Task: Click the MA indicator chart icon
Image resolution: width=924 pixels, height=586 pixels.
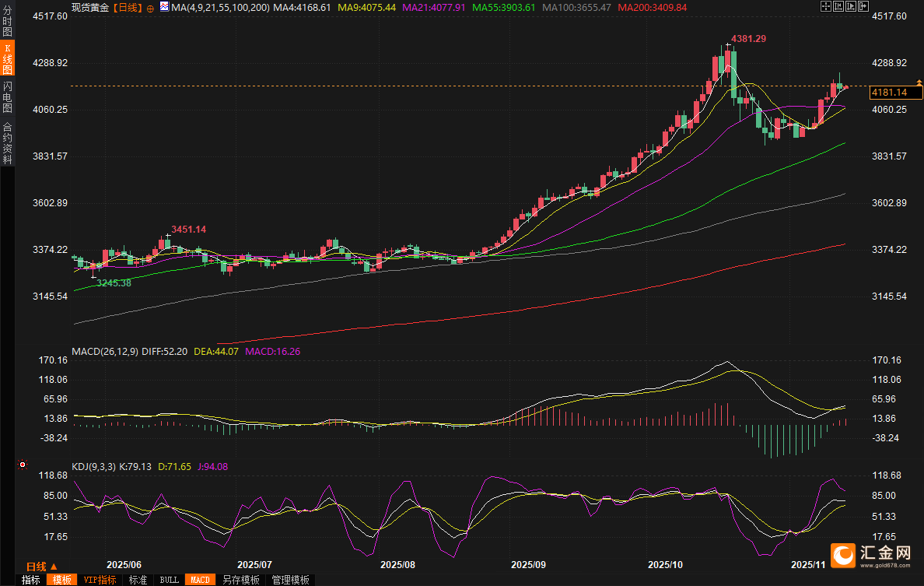Action: (164, 6)
